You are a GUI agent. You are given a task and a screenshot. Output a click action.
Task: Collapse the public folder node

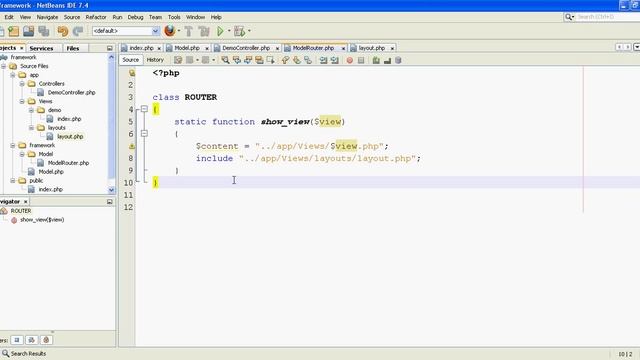pyautogui.click(x=13, y=180)
